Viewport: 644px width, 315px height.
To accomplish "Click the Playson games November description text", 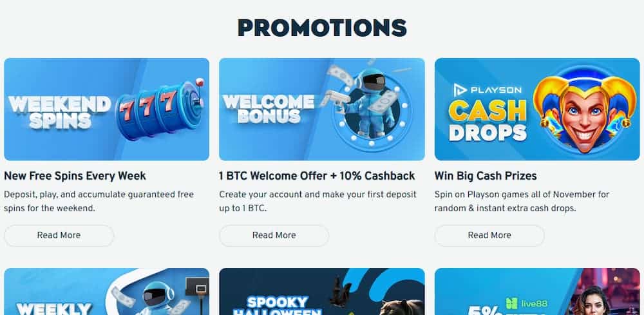I will pyautogui.click(x=522, y=201).
